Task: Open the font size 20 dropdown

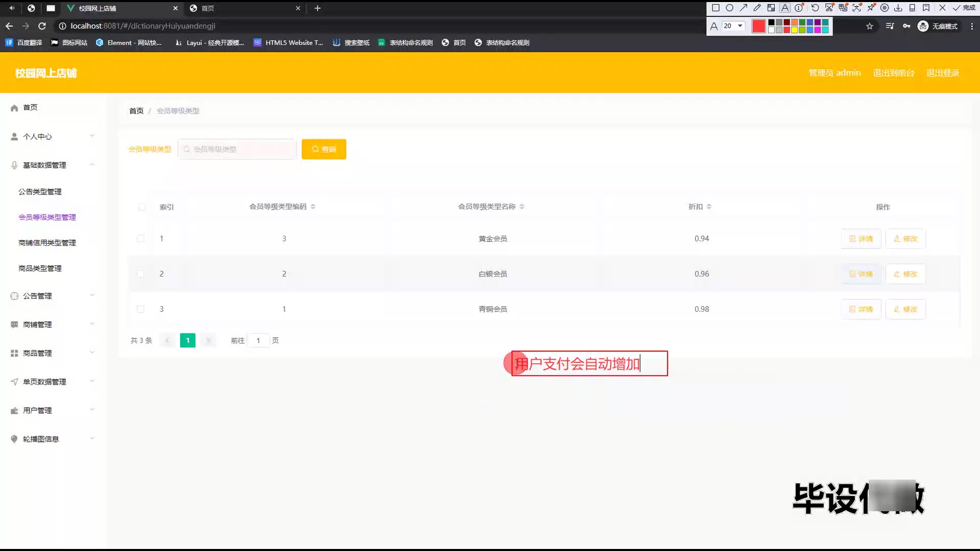Action: click(733, 26)
